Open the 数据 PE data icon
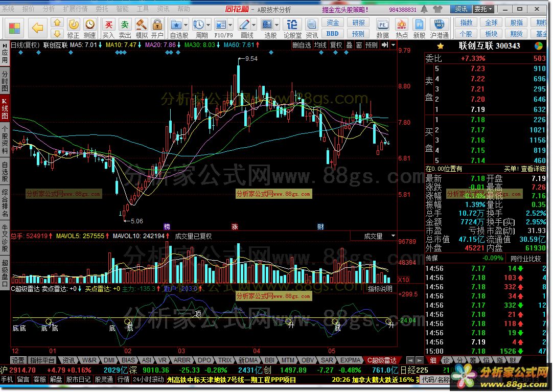The width and height of the screenshot is (553, 392). click(382, 28)
